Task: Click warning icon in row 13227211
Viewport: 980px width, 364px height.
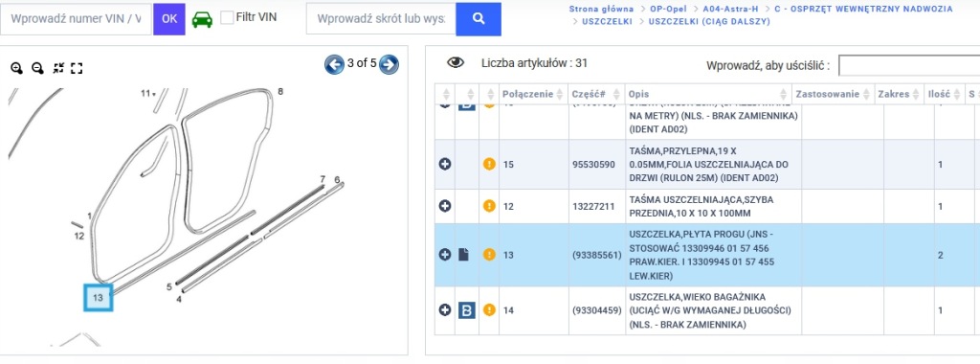Action: pyautogui.click(x=489, y=206)
